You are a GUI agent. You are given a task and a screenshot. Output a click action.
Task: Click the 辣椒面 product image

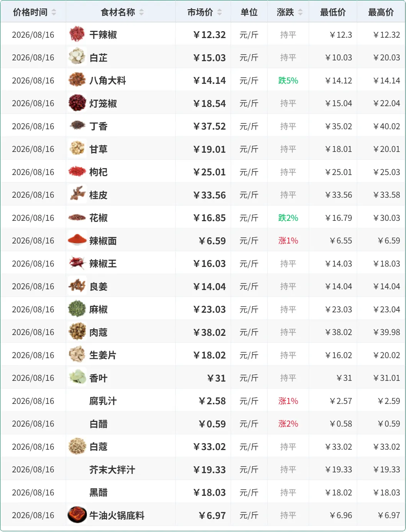(x=77, y=240)
